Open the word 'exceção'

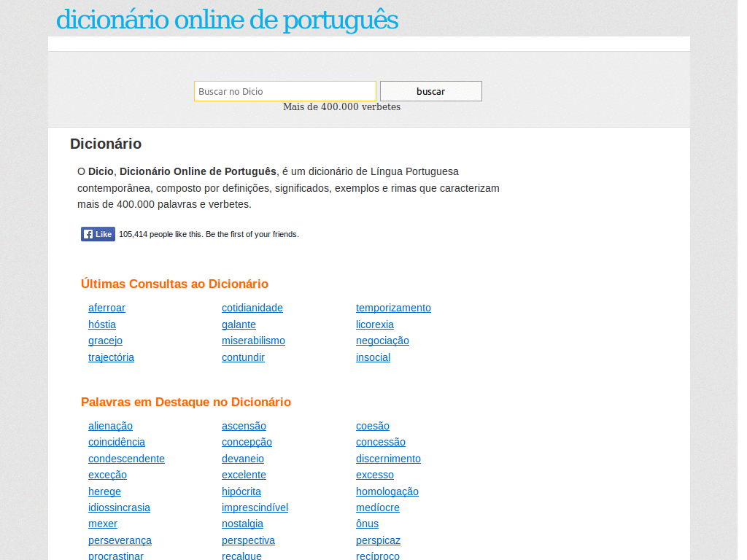point(108,475)
